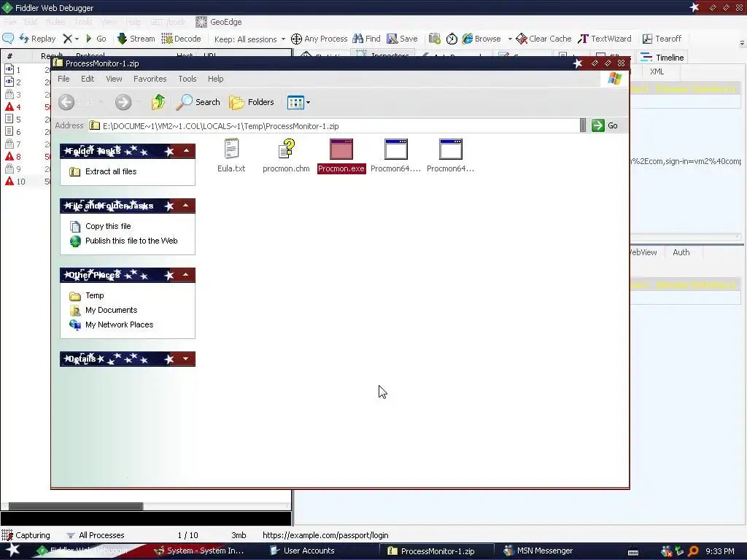Image resolution: width=747 pixels, height=560 pixels.
Task: Toggle the Folders pane button
Action: point(252,102)
